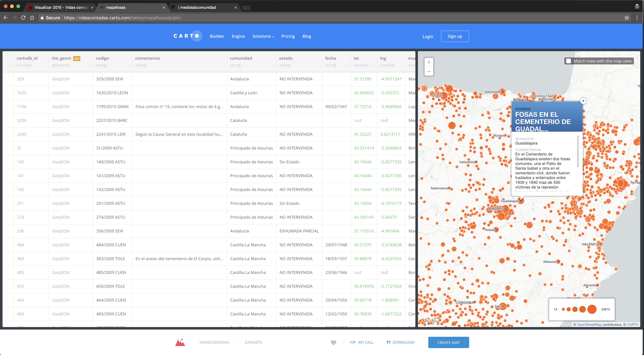Select cell '329/2009 SEVI'
The width and height of the screenshot is (644, 355).
tap(113, 79)
